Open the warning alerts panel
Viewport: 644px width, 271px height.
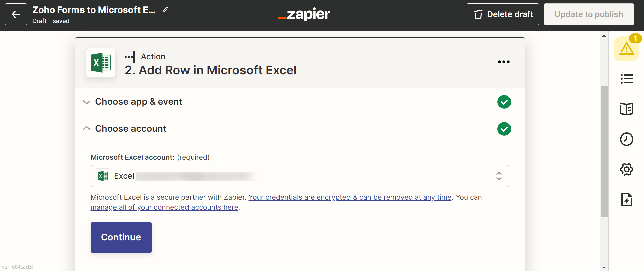(x=626, y=49)
